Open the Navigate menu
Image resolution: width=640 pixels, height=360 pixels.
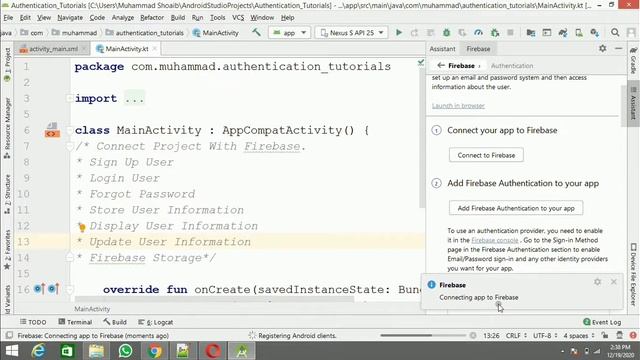(70, 18)
